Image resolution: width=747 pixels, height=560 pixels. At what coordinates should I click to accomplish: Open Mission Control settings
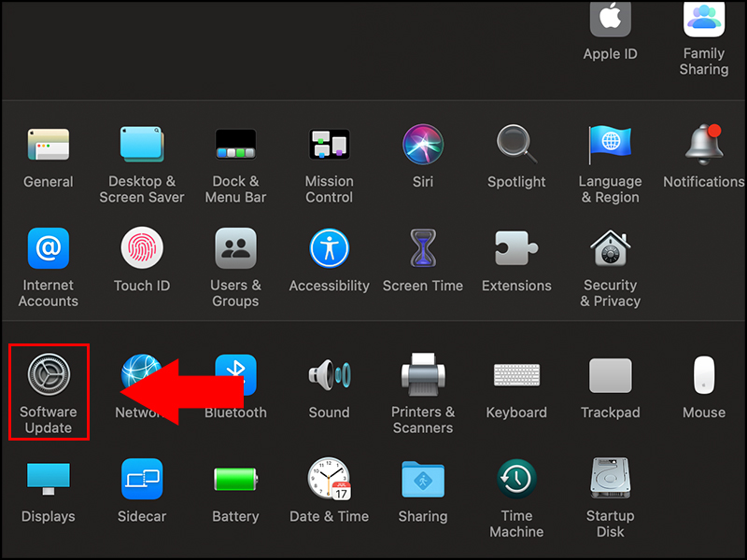click(329, 144)
